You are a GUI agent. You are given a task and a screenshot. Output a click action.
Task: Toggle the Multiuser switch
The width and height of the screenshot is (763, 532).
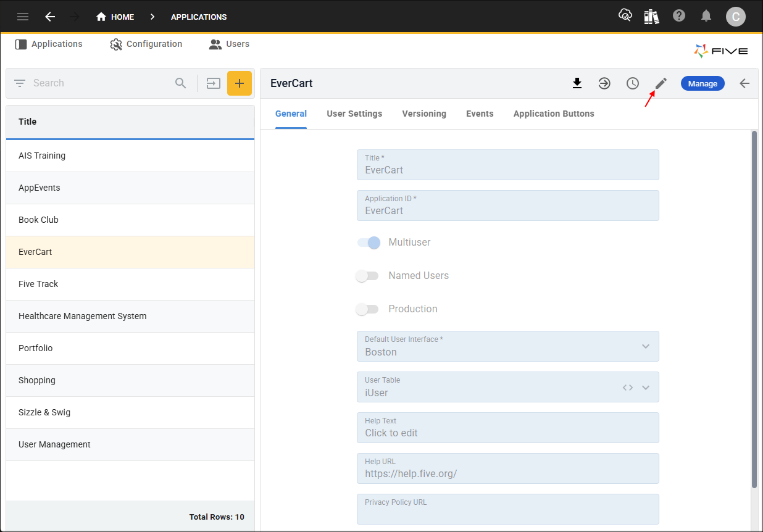[369, 243]
